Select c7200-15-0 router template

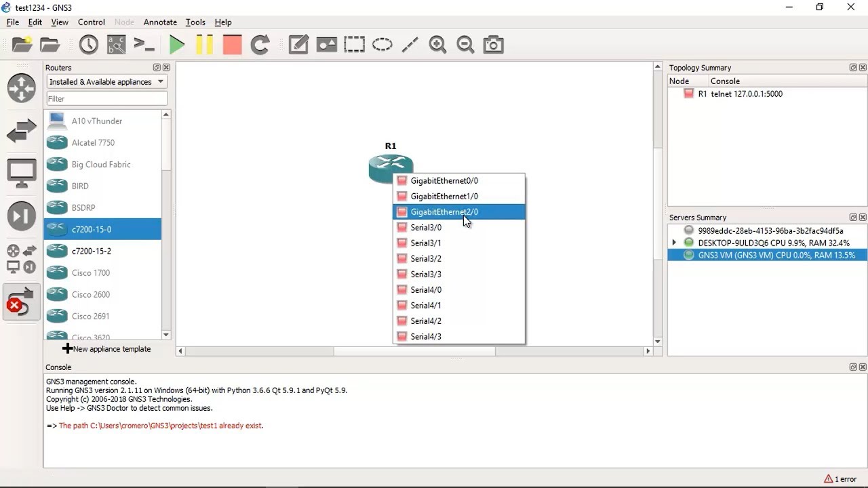pyautogui.click(x=102, y=229)
